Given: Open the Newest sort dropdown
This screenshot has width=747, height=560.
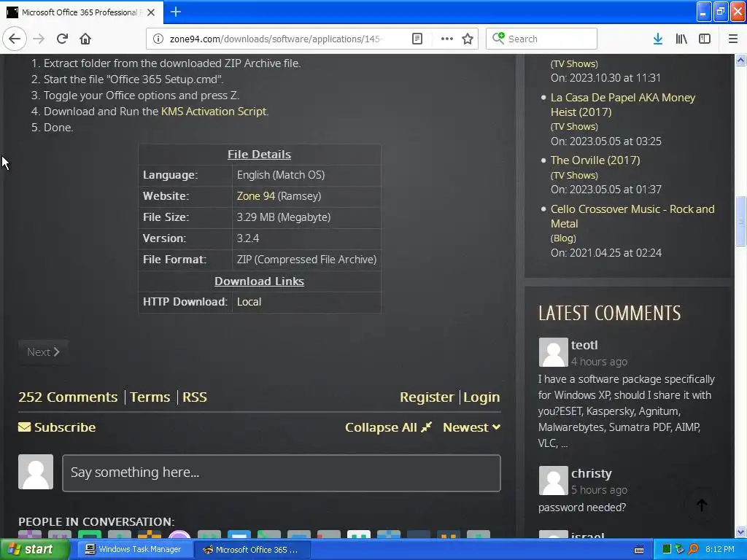Looking at the screenshot, I should pos(471,427).
